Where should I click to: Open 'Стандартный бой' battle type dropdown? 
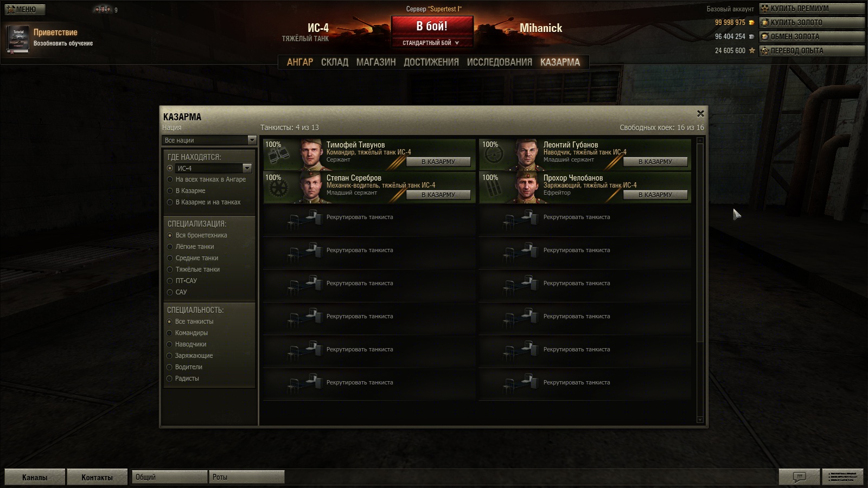tap(432, 43)
